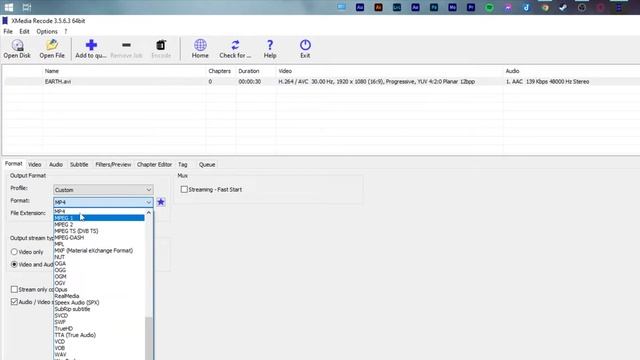Screen dimensions: 640x360
Task: Choose NUT in the format list
Action: tap(99, 257)
